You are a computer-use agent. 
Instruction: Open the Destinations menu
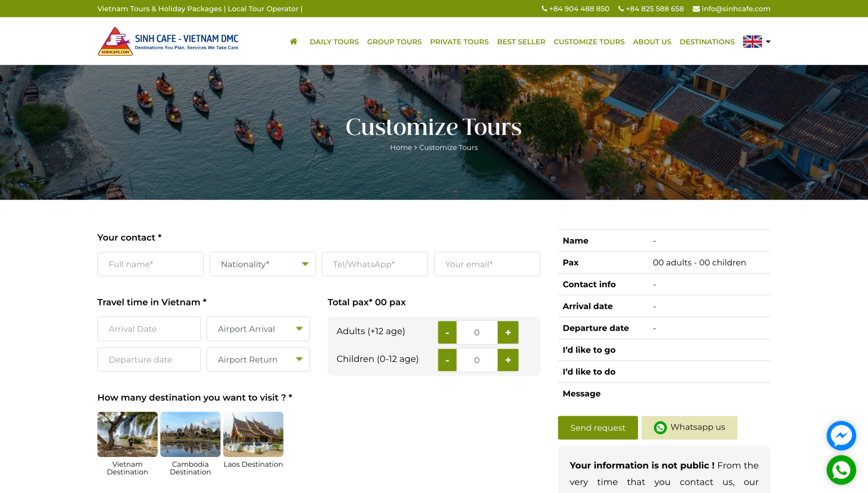707,42
